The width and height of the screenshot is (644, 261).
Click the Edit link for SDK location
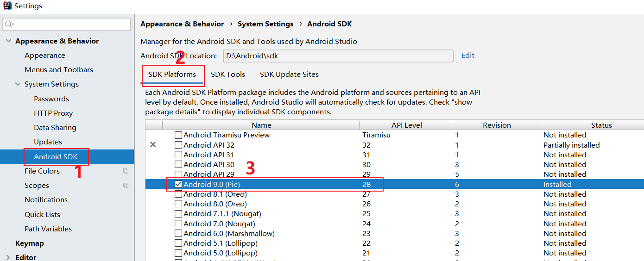468,56
